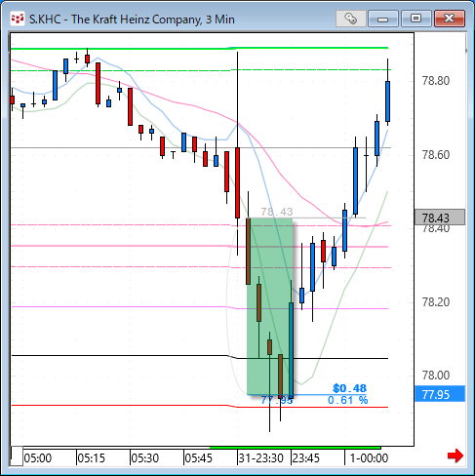This screenshot has width=475, height=476.
Task: Close the Kraft Heinz chart window
Action: 449,19
